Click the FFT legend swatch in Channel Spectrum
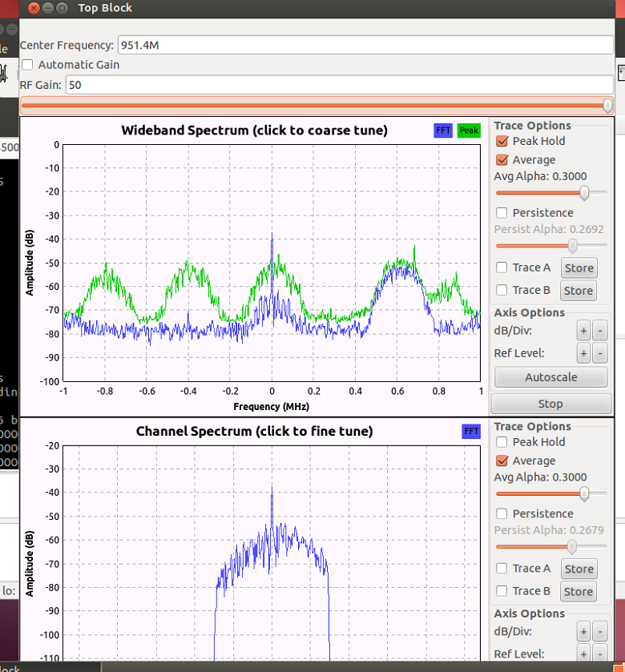 click(x=471, y=432)
